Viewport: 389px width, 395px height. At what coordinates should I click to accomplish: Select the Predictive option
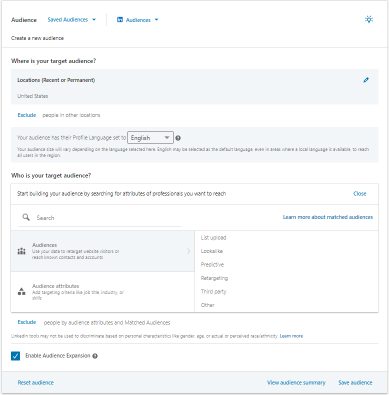pos(212,265)
